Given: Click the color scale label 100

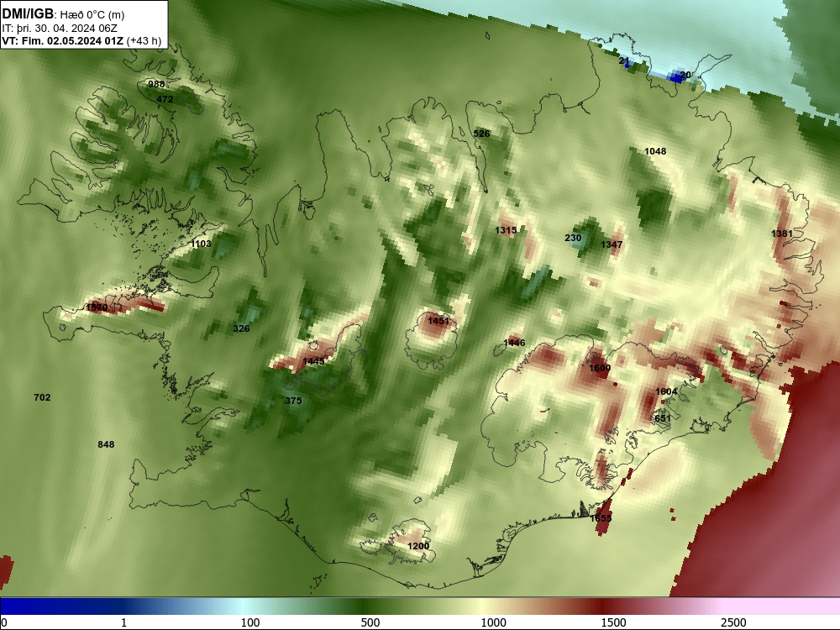Looking at the screenshot, I should point(250,622).
